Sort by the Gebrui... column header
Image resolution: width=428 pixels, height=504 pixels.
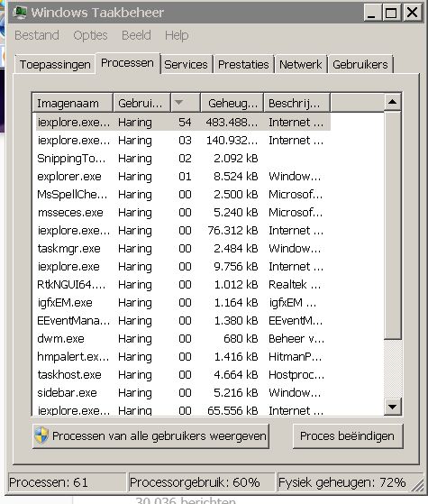click(x=141, y=103)
